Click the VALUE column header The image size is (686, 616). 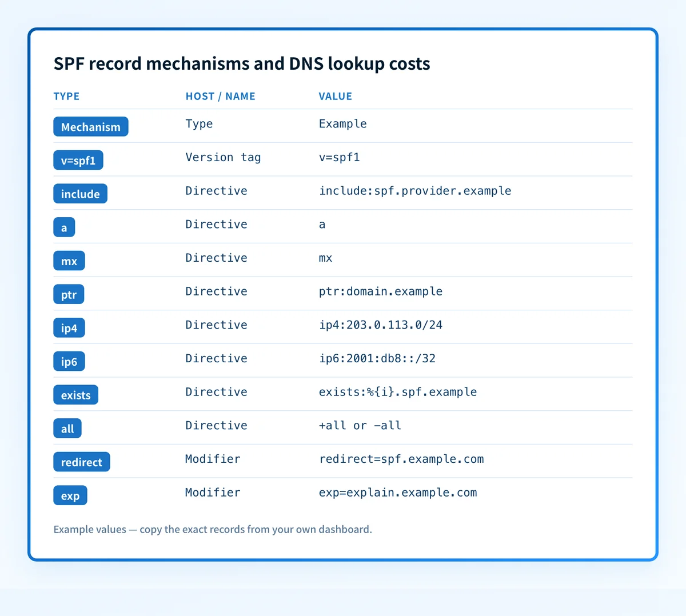[336, 96]
